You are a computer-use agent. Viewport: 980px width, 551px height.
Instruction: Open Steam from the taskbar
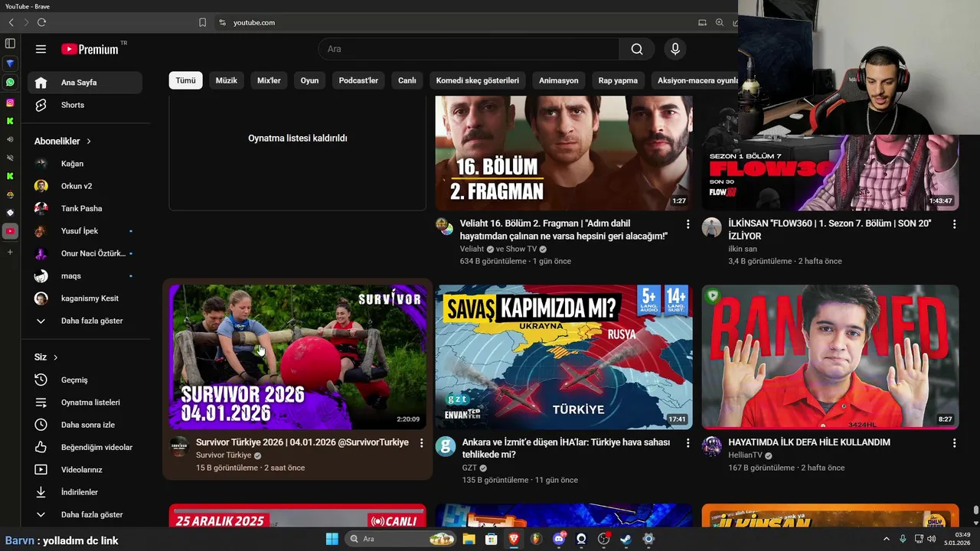[x=626, y=539]
